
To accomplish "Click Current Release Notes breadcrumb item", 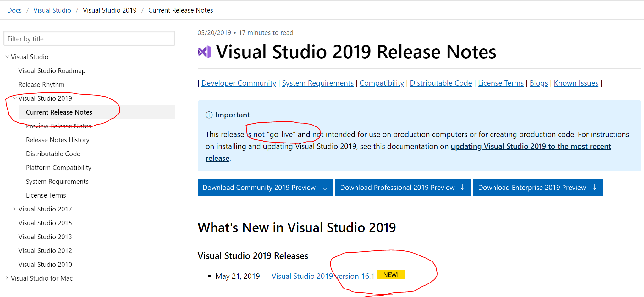I will click(181, 10).
